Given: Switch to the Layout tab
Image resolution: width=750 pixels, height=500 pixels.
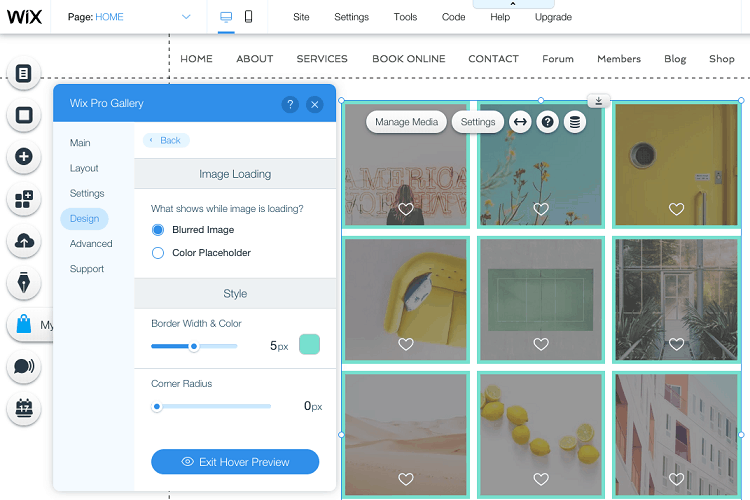Looking at the screenshot, I should pyautogui.click(x=84, y=168).
